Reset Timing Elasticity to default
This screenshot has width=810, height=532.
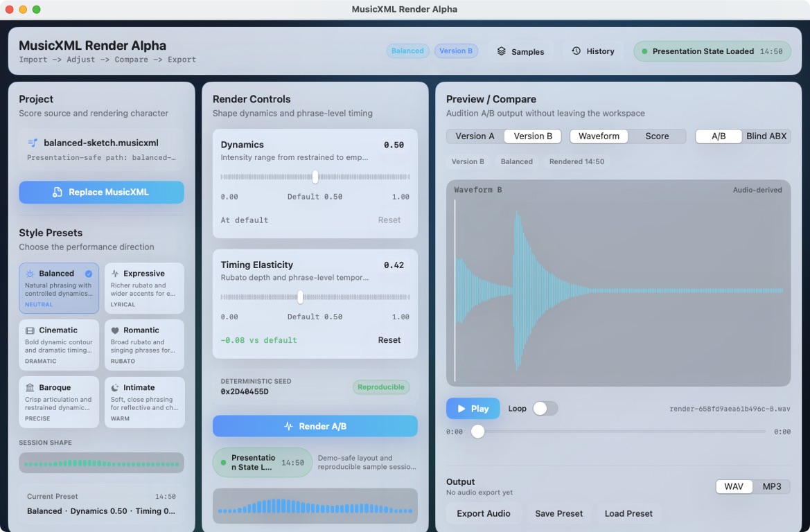(389, 340)
